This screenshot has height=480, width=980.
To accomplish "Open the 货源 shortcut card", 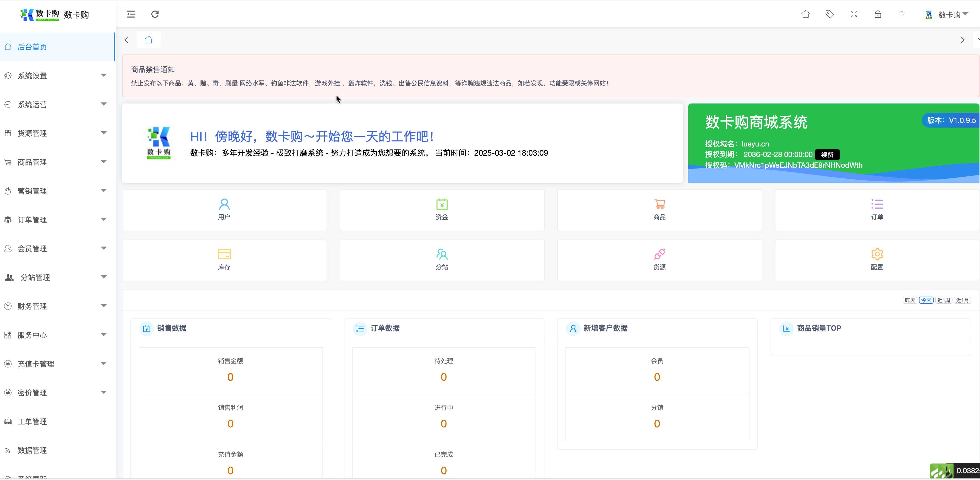I will tap(659, 260).
